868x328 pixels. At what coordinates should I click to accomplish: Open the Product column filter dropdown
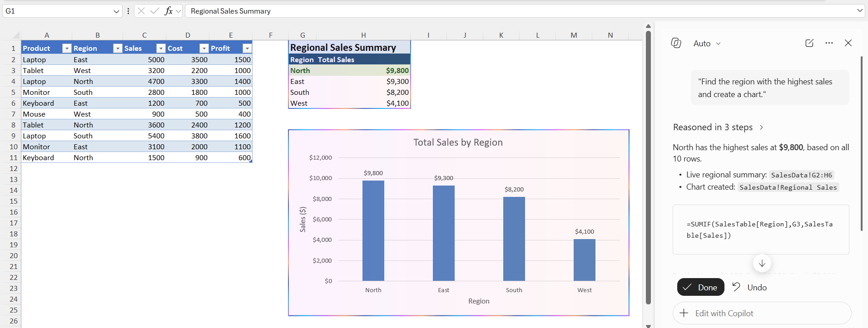(67, 49)
